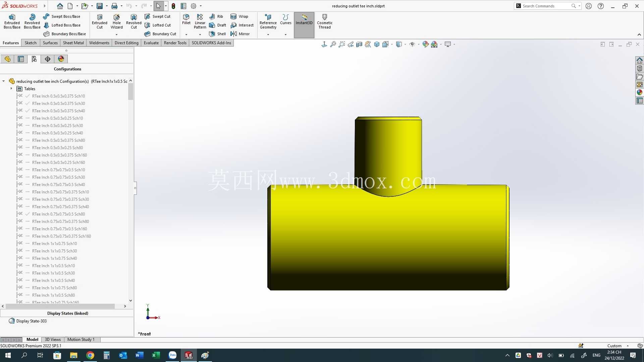Select the Swept Cut tool
The width and height of the screenshot is (644, 362).
click(158, 16)
